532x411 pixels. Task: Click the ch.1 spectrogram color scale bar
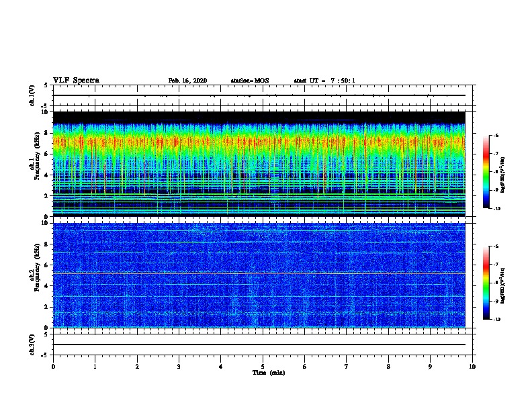point(486,172)
